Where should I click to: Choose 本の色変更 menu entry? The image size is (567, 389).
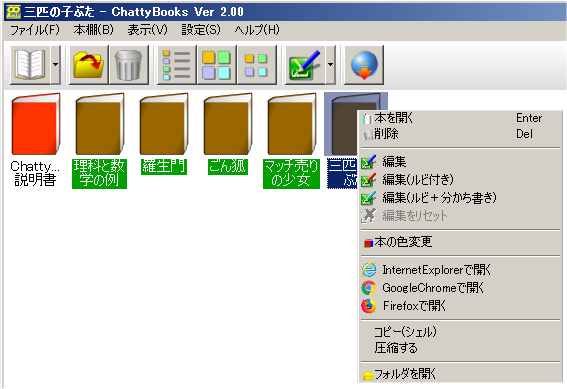tap(460, 242)
